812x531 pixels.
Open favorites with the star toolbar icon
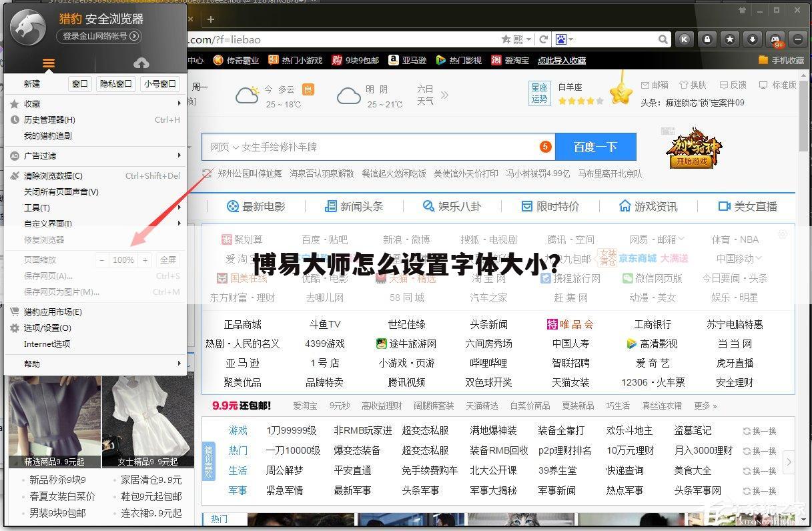(730, 39)
